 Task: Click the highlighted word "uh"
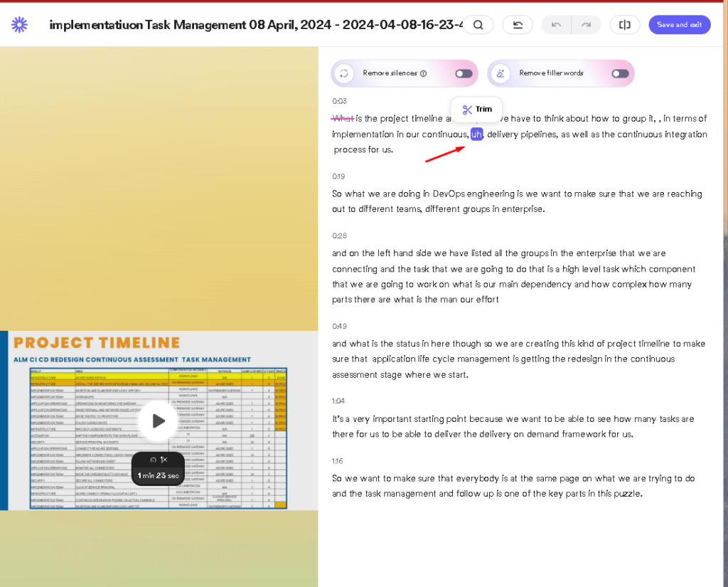click(477, 134)
